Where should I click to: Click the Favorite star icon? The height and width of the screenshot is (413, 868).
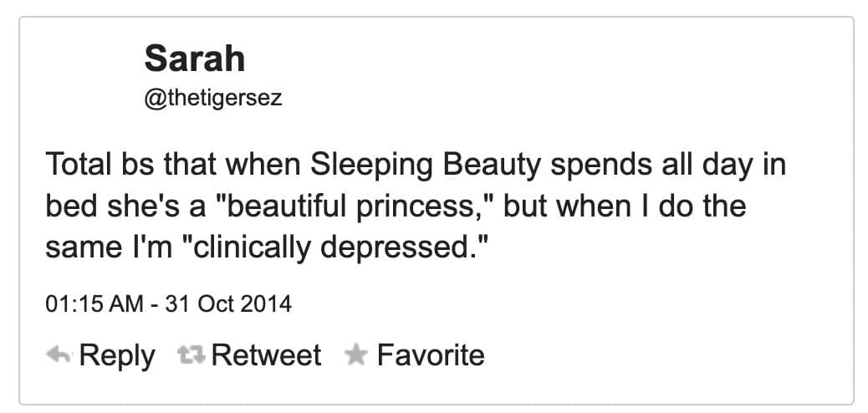pyautogui.click(x=356, y=355)
